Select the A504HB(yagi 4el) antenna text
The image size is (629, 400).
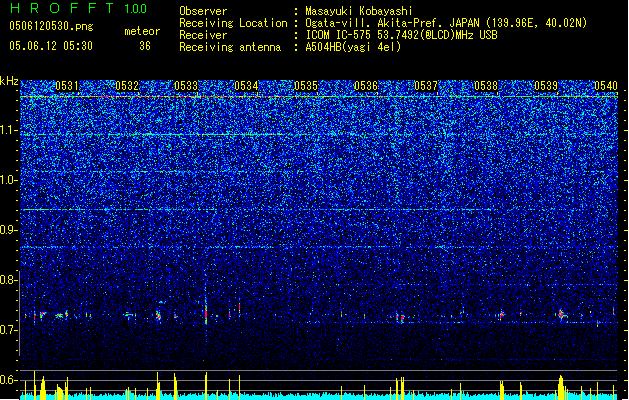(x=353, y=47)
